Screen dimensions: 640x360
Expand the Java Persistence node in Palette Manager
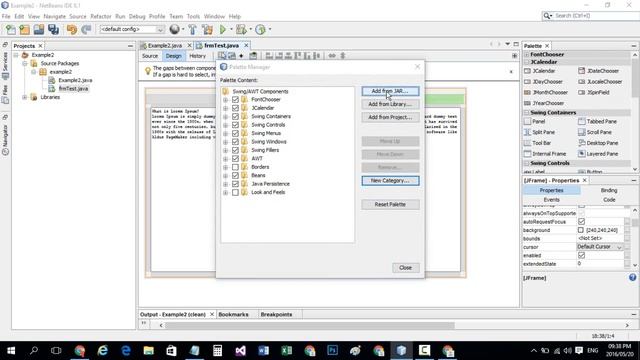pyautogui.click(x=225, y=184)
